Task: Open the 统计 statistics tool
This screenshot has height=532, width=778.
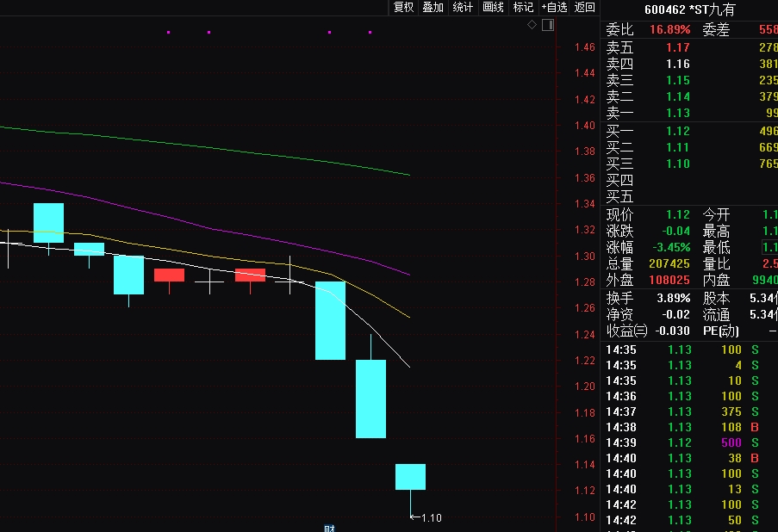Action: pyautogui.click(x=463, y=8)
